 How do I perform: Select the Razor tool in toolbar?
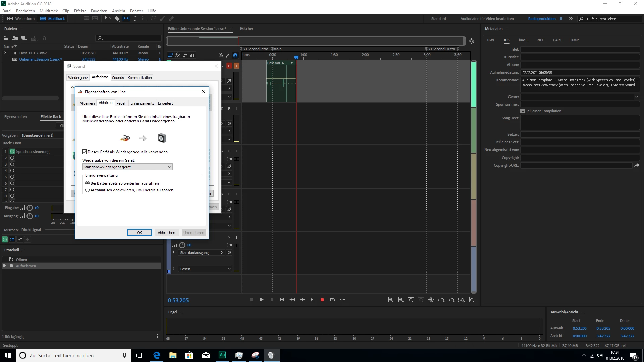point(117,19)
